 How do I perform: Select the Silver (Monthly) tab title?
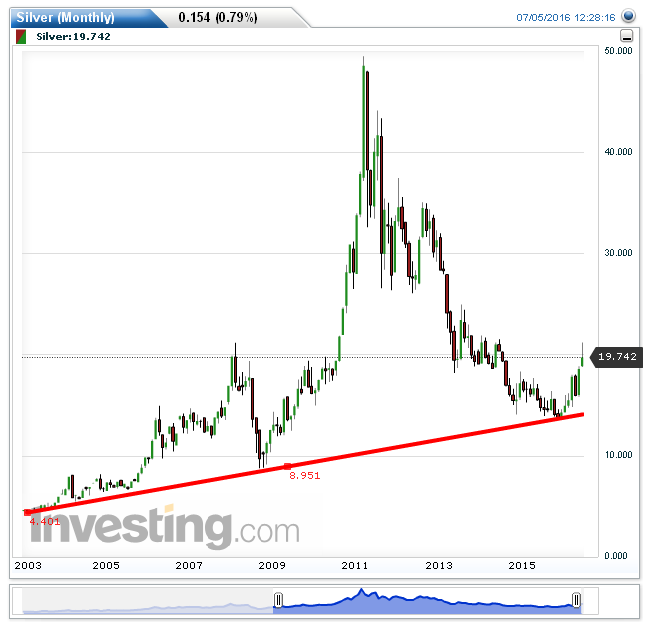click(65, 17)
